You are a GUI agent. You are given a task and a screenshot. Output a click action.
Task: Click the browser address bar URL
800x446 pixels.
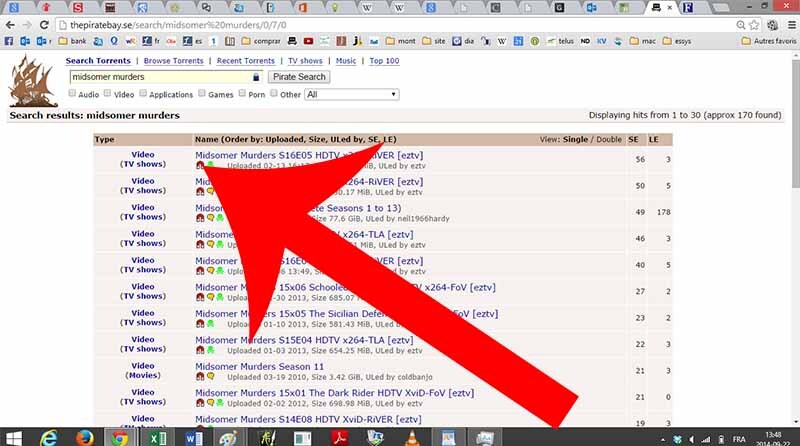[178, 25]
